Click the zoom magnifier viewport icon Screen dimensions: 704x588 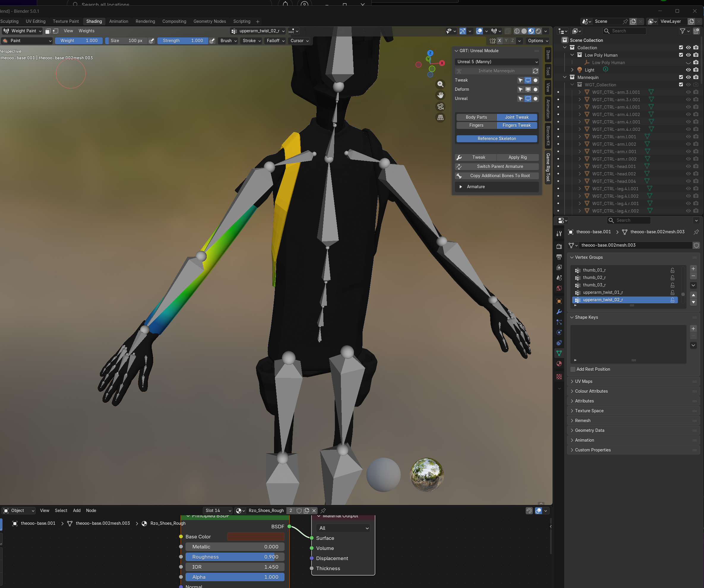[x=440, y=84]
